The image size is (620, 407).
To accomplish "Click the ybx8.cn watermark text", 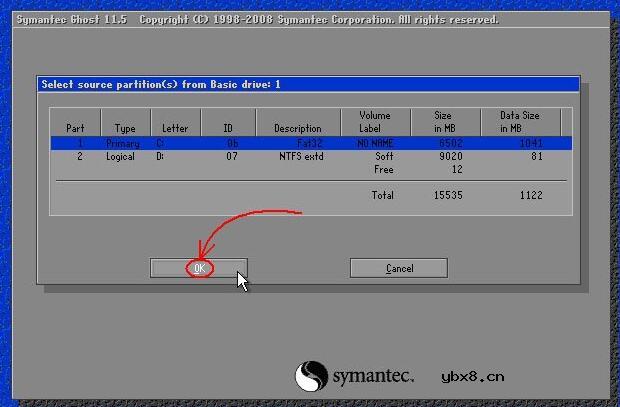I will [x=472, y=378].
